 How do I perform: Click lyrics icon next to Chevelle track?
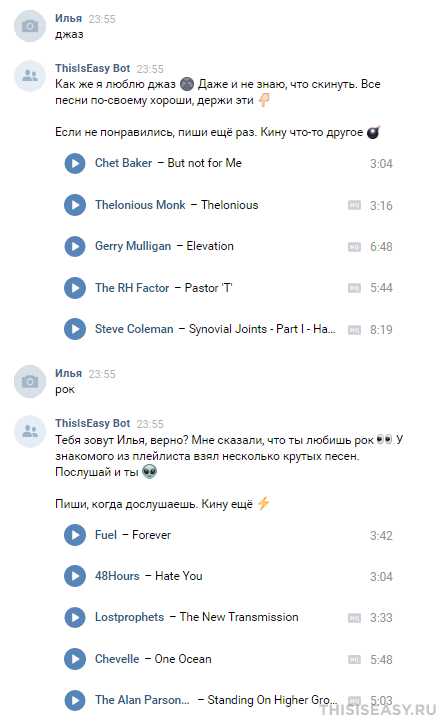tap(354, 659)
